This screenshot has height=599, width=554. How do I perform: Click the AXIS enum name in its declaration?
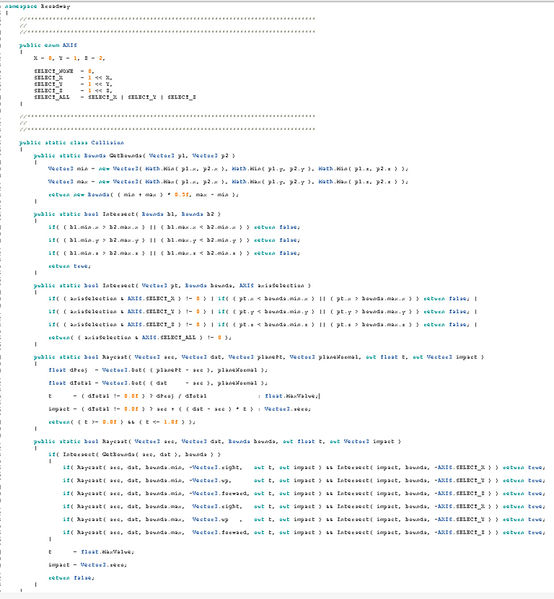pyautogui.click(x=70, y=45)
